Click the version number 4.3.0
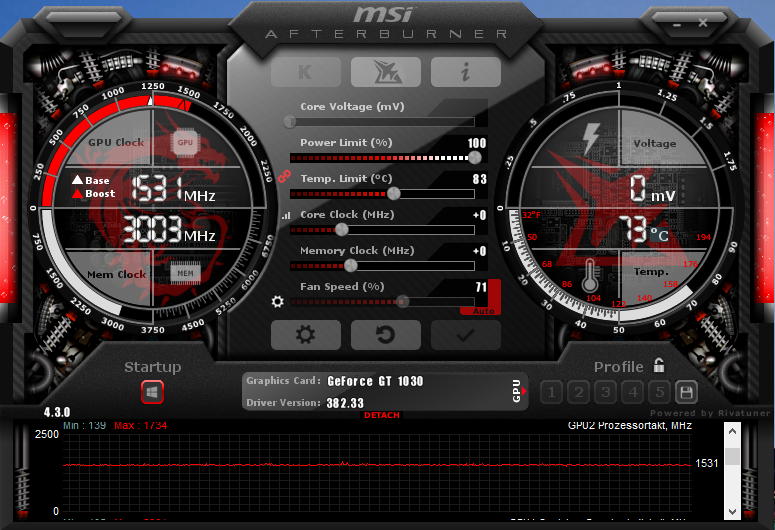Viewport: 775px width, 530px height. pyautogui.click(x=57, y=412)
